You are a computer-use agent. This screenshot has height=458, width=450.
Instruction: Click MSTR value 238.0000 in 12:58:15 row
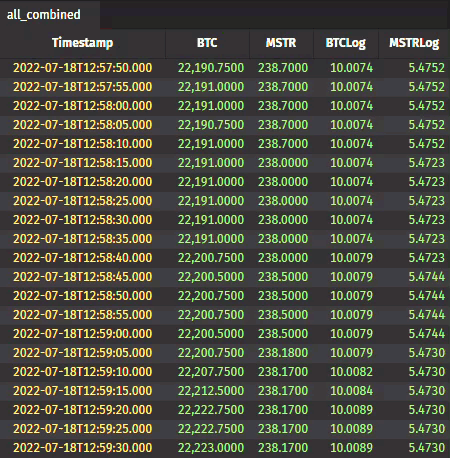[283, 163]
